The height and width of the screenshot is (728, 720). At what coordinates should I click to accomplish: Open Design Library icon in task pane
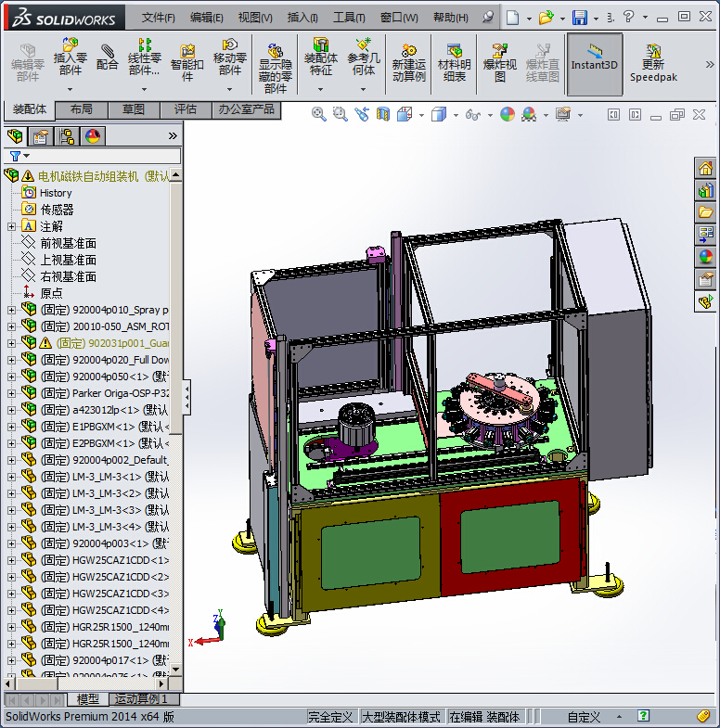coord(705,190)
